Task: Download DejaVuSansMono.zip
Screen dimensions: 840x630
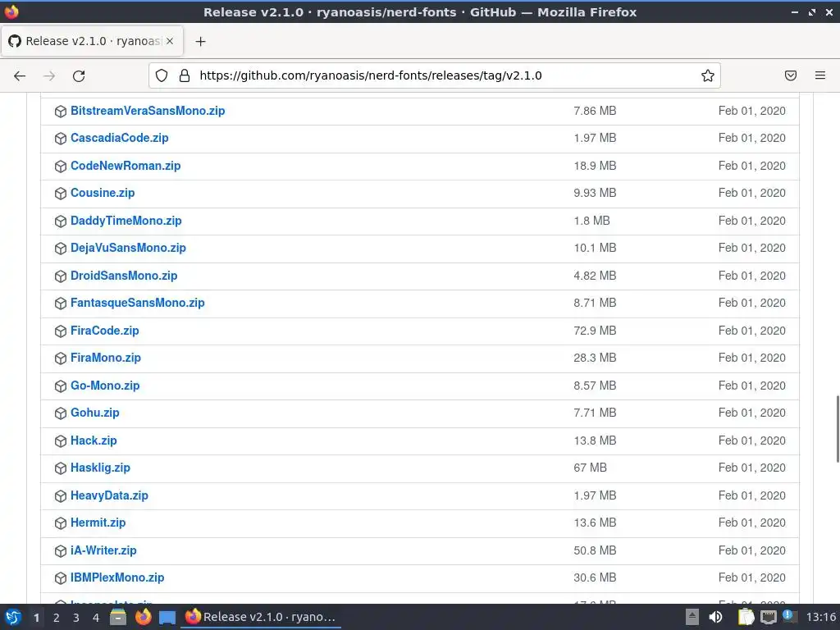Action: click(x=128, y=248)
